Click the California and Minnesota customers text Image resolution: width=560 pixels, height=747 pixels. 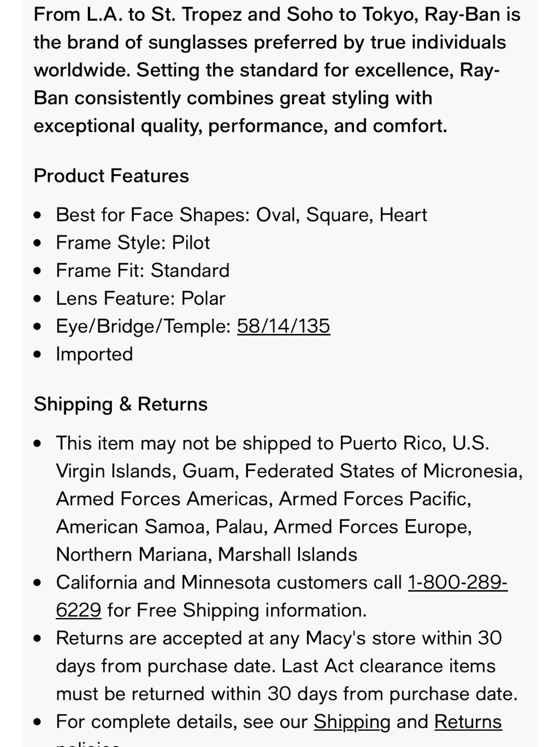[229, 582]
